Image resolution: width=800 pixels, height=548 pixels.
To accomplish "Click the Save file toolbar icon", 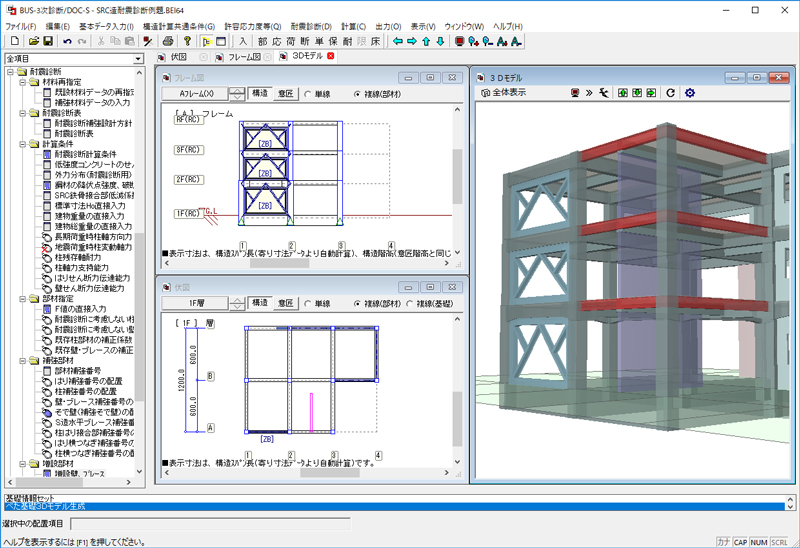I will point(47,41).
